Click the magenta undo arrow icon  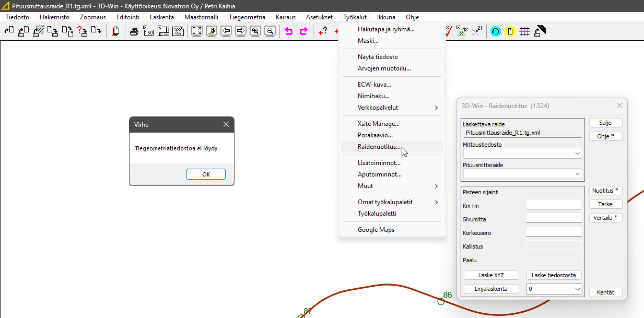(x=288, y=31)
